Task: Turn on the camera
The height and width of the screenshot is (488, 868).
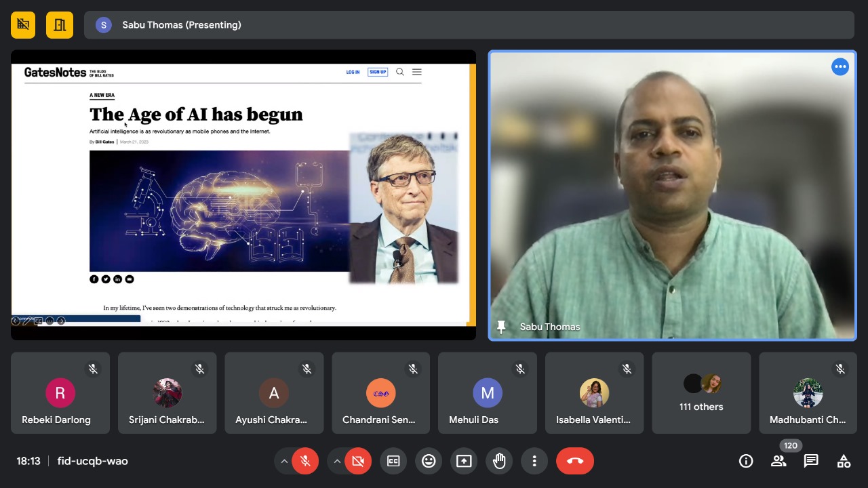Action: tap(358, 461)
